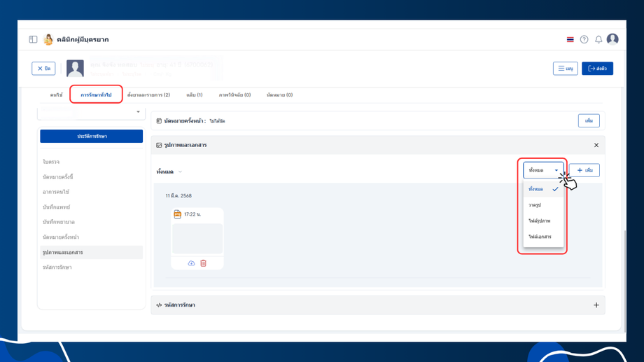Click the image icon in รูปภาพและเอกสาร header

159,145
